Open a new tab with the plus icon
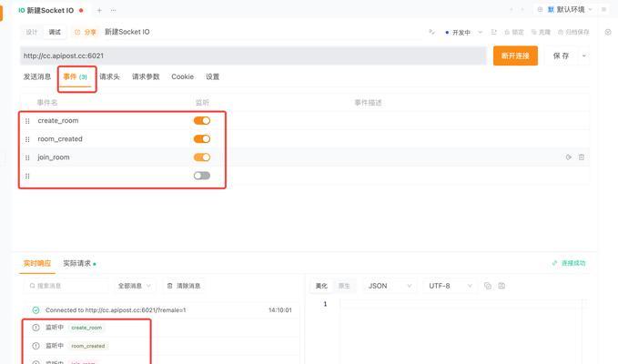The image size is (618, 364). click(99, 10)
